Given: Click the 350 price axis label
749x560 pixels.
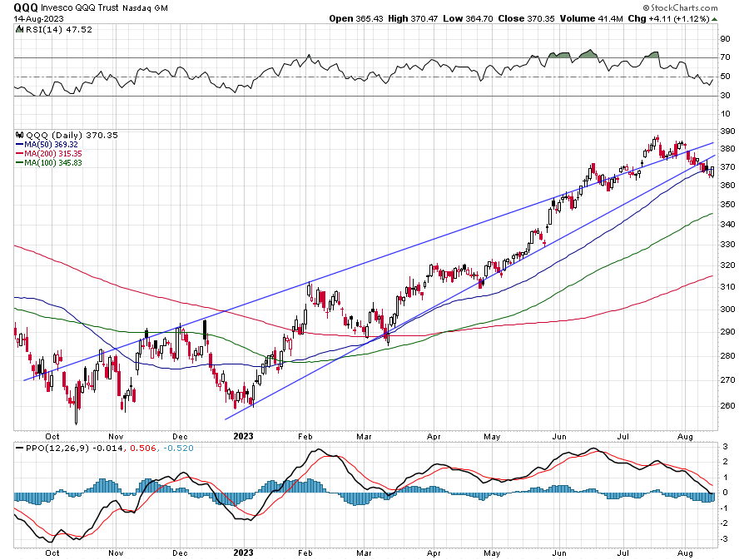Looking at the screenshot, I should tap(727, 205).
